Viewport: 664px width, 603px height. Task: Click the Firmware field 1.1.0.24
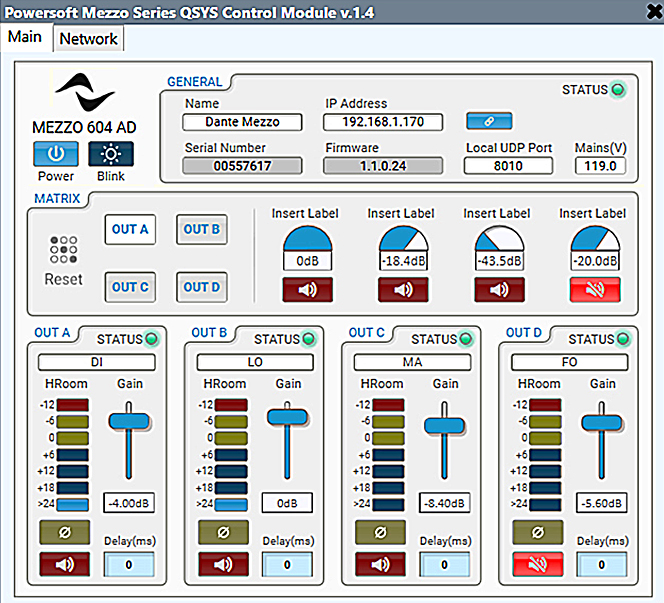pyautogui.click(x=383, y=166)
